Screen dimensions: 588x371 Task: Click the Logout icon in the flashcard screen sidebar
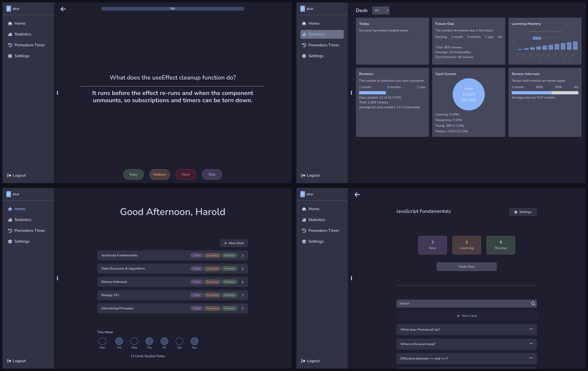(x=9, y=175)
